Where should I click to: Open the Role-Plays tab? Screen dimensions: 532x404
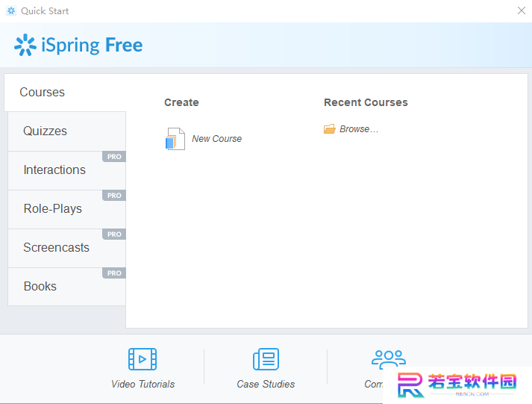click(67, 209)
